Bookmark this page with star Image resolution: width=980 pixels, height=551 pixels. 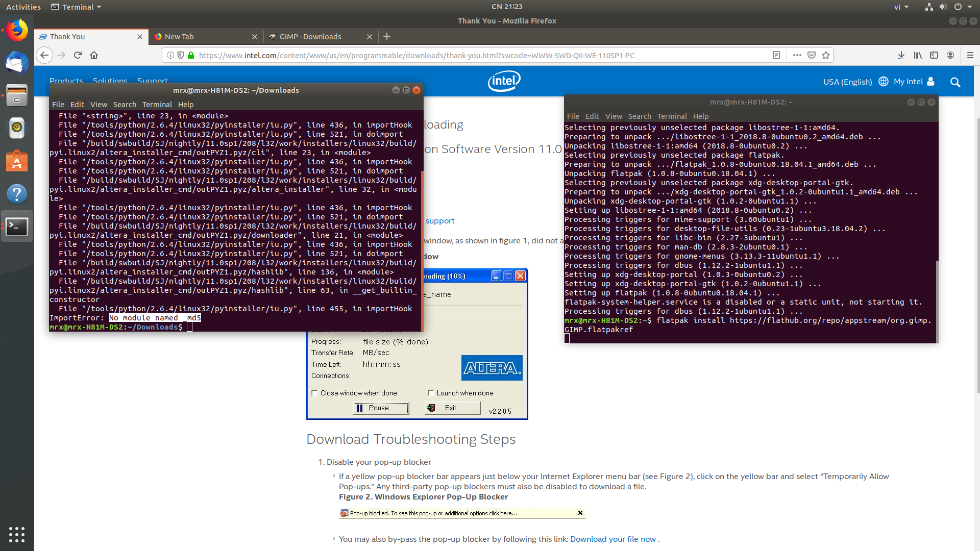tap(826, 55)
